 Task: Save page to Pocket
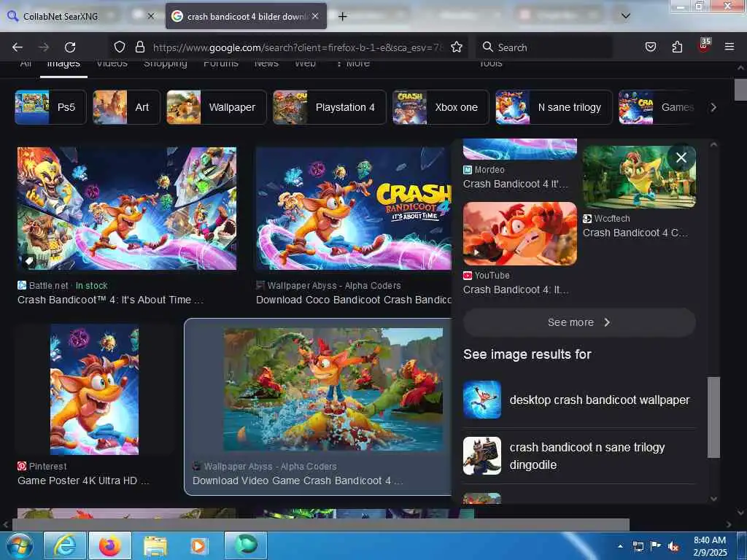[x=650, y=47]
